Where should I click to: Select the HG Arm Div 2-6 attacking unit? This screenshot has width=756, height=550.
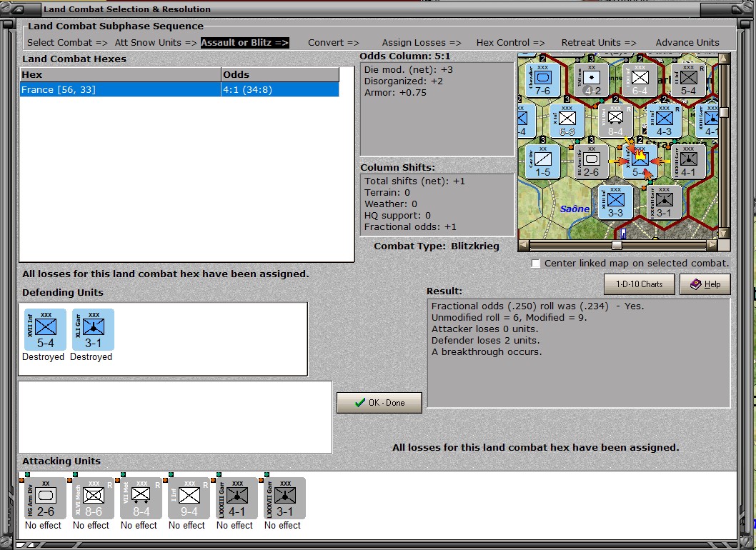[x=45, y=498]
